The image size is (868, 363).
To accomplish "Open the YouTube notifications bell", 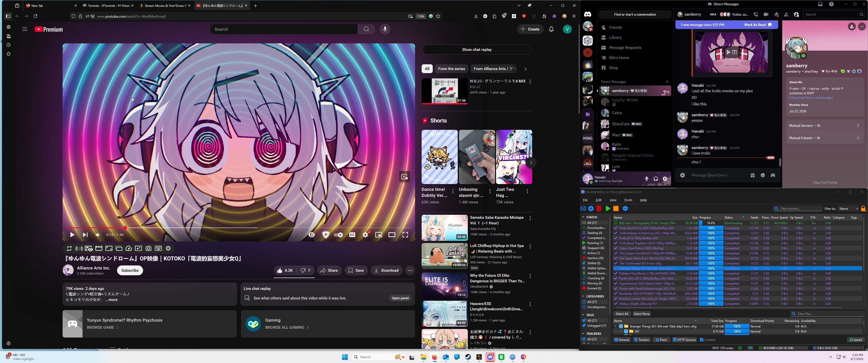I will 551,29.
